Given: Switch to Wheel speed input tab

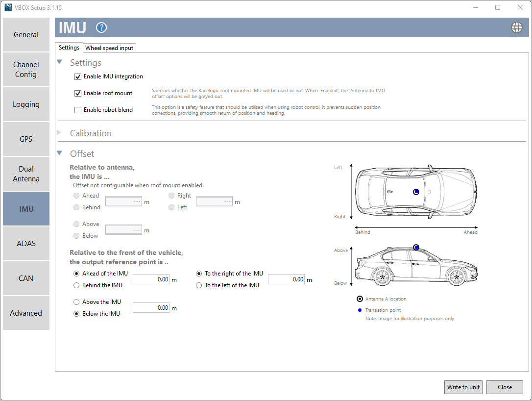Looking at the screenshot, I should click(109, 48).
